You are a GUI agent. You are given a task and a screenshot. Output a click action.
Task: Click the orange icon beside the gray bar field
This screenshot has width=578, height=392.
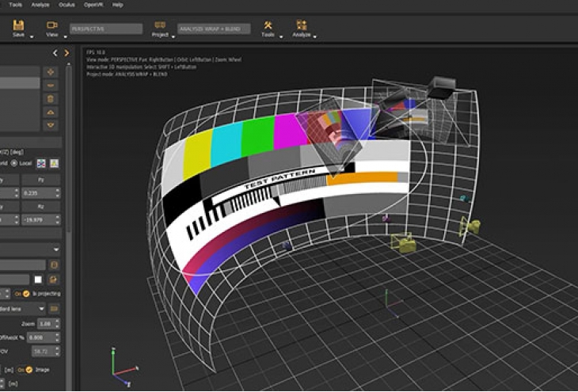coord(54,265)
